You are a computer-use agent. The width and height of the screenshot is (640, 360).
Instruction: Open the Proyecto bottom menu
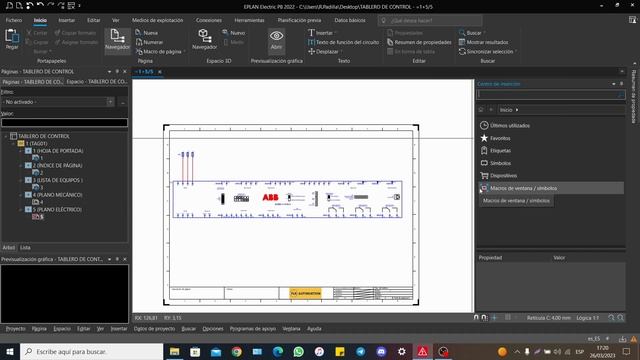pyautogui.click(x=16, y=329)
